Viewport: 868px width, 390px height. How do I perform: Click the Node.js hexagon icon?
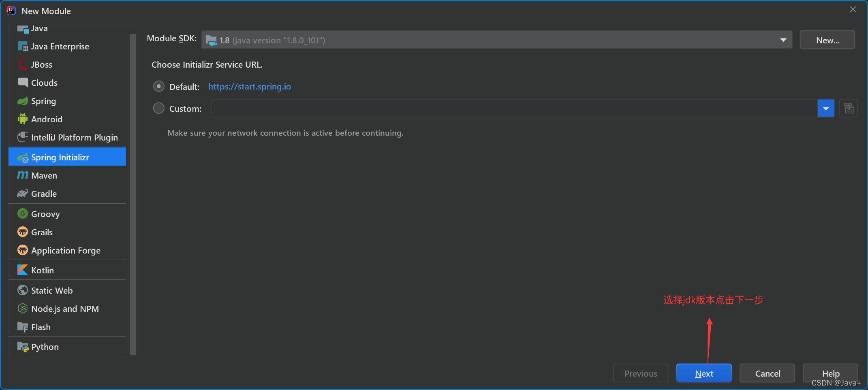pos(23,309)
